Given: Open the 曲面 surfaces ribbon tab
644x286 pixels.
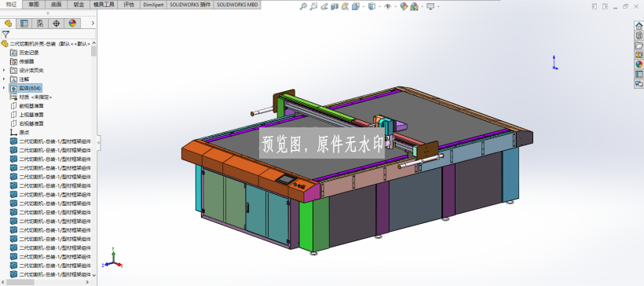Looking at the screenshot, I should tap(57, 5).
